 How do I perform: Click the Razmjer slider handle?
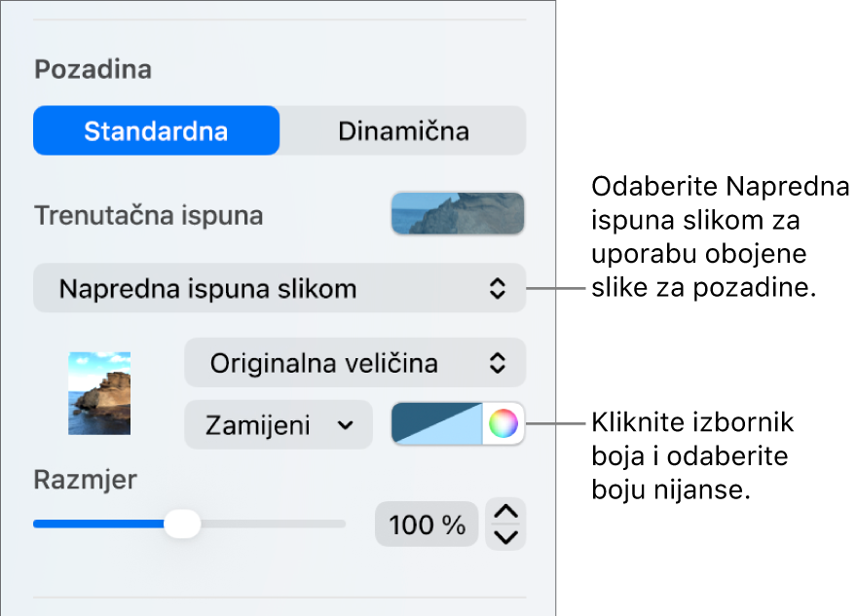pyautogui.click(x=182, y=524)
